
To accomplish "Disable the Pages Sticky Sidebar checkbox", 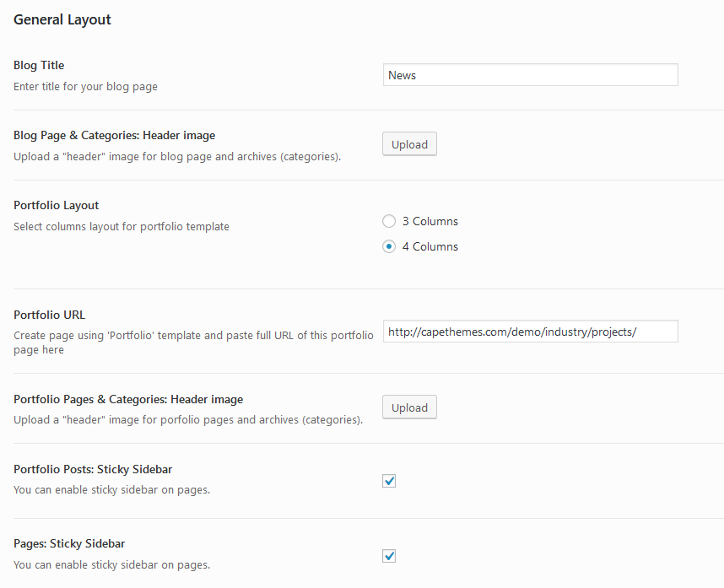I will coord(389,556).
